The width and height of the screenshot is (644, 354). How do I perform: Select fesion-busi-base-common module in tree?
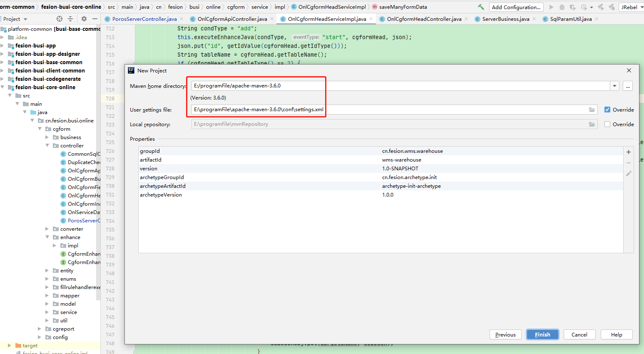49,62
